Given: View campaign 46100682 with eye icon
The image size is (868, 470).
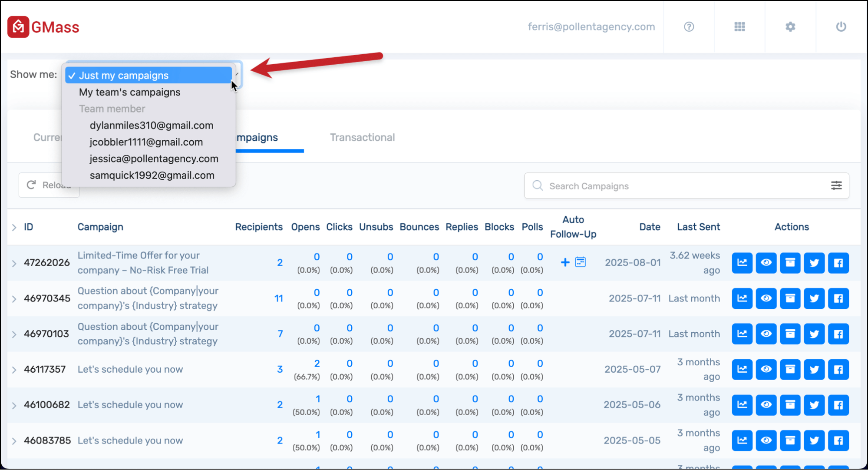Looking at the screenshot, I should [x=766, y=405].
